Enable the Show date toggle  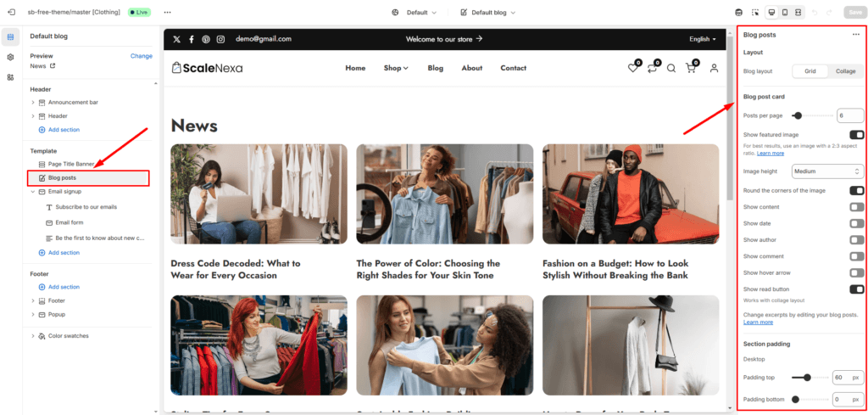(x=856, y=223)
